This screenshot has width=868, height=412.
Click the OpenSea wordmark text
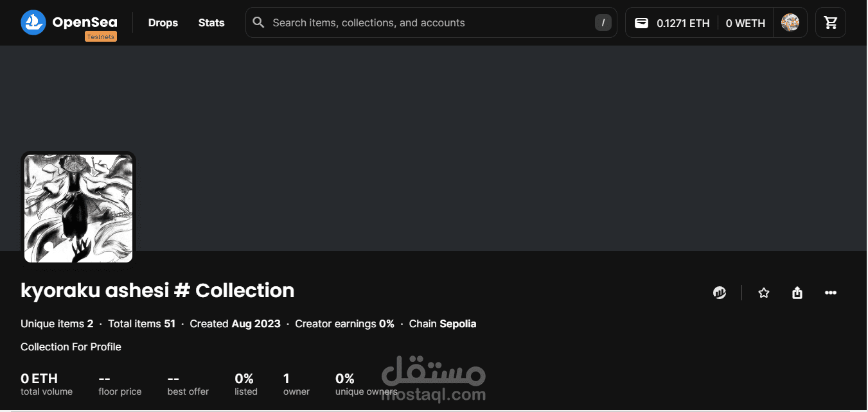(84, 22)
